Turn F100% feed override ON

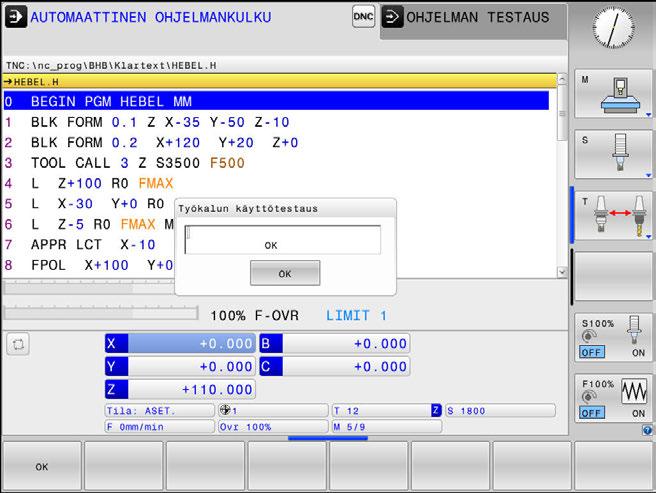tap(638, 413)
